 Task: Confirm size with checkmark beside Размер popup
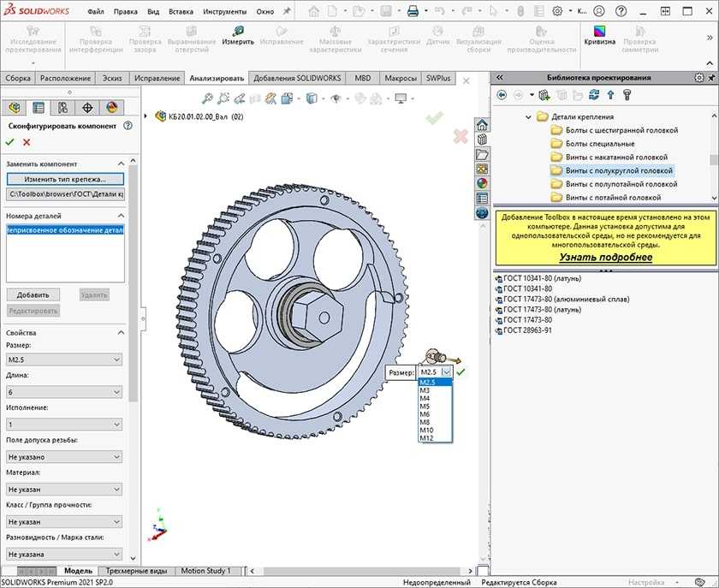coord(461,372)
